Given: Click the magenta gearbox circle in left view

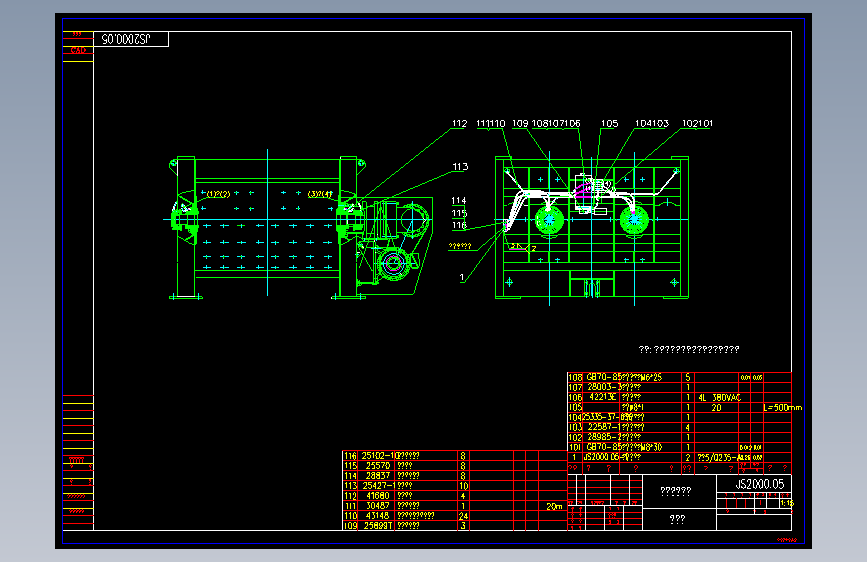Looking at the screenshot, I should tap(393, 264).
